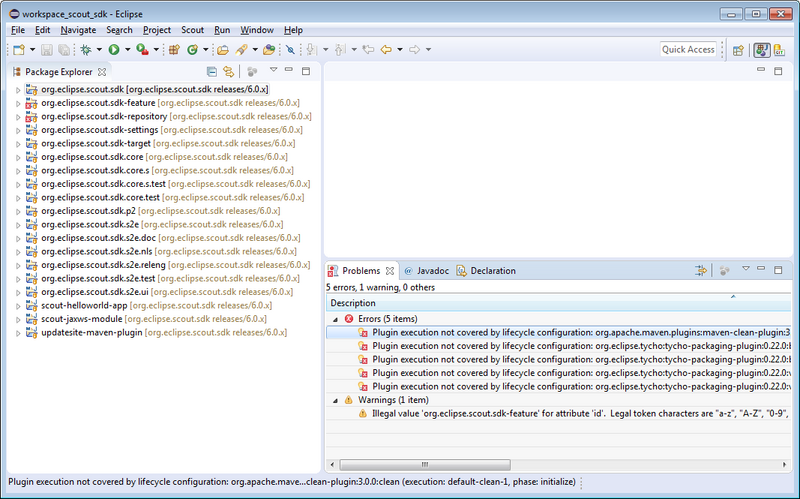Click the Back navigation arrow

pyautogui.click(x=386, y=49)
